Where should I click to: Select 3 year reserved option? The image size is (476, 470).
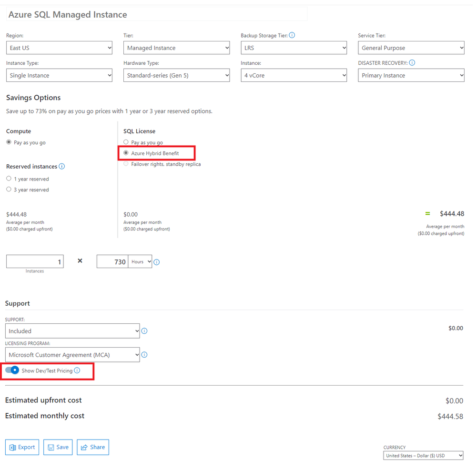[9, 189]
